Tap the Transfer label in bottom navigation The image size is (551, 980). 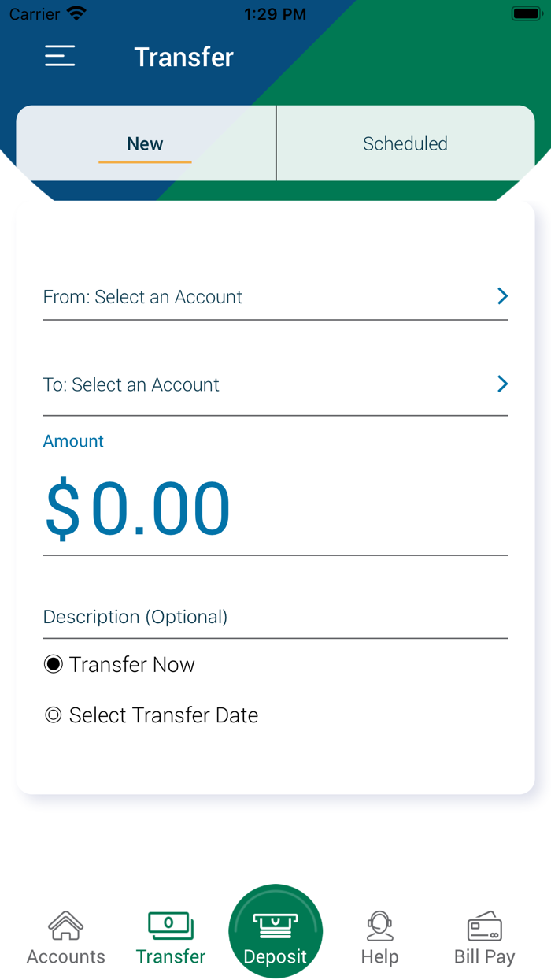pos(170,956)
